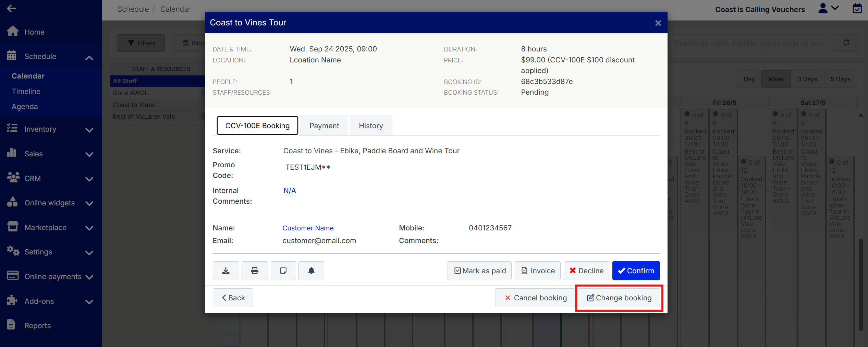The height and width of the screenshot is (347, 868).
Task: Click Change booking button
Action: coord(619,298)
